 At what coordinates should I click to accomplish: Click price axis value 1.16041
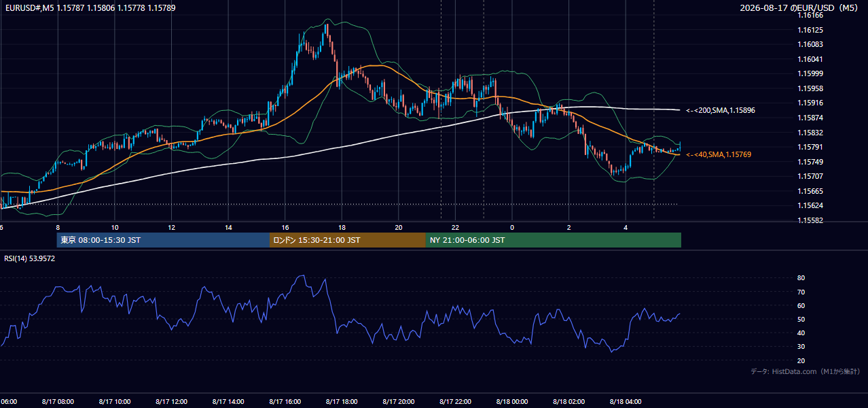[x=810, y=59]
